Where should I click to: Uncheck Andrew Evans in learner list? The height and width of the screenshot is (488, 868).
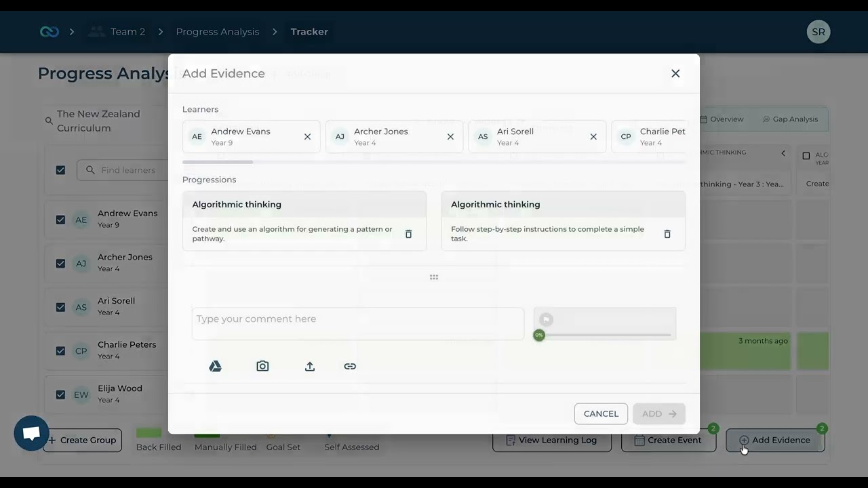pos(60,220)
